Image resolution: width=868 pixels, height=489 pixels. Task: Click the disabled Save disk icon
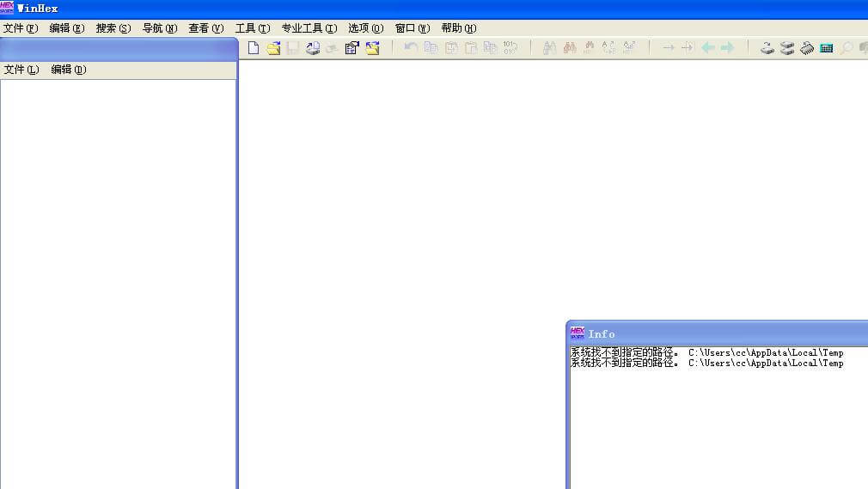point(293,47)
